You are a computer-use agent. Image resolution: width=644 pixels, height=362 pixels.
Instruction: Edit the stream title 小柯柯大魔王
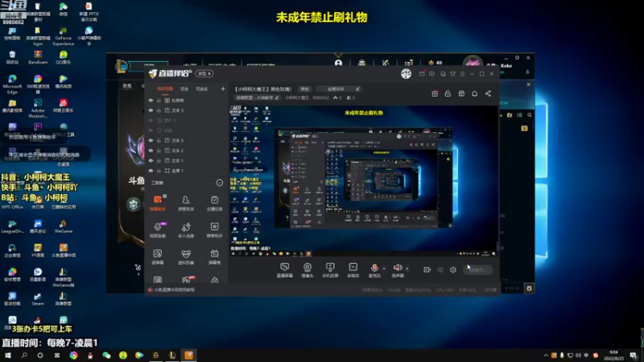tap(263, 89)
